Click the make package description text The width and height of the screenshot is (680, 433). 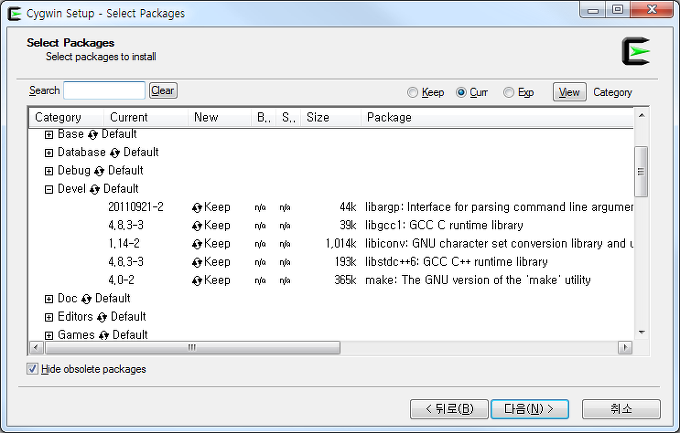(x=478, y=280)
